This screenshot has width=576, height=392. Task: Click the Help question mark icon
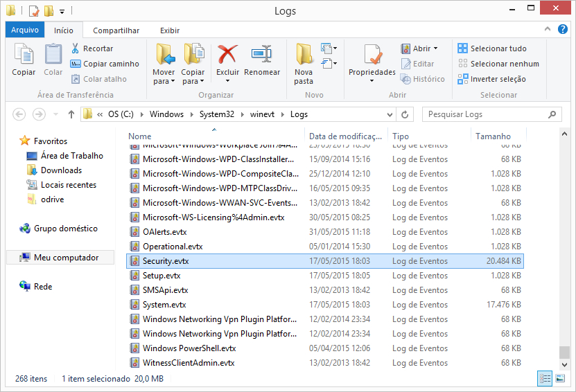tap(562, 29)
